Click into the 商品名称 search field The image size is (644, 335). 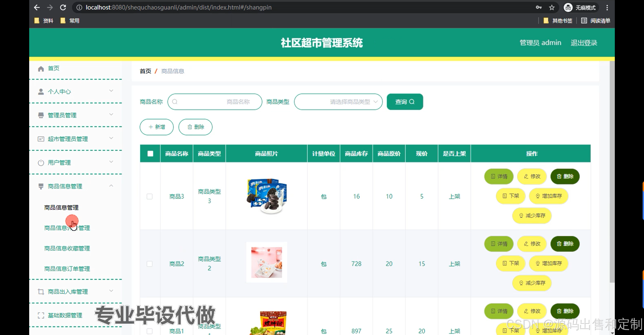(x=215, y=102)
